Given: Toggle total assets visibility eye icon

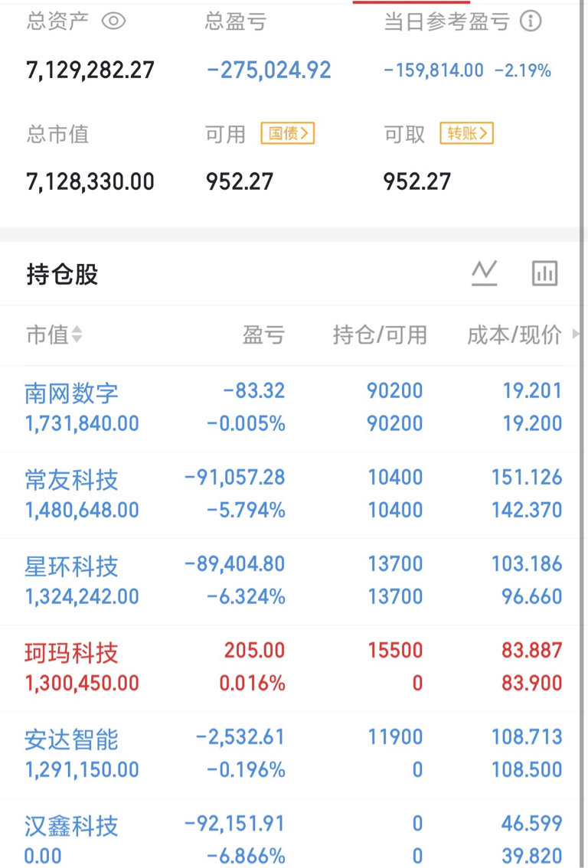Looking at the screenshot, I should tap(113, 21).
